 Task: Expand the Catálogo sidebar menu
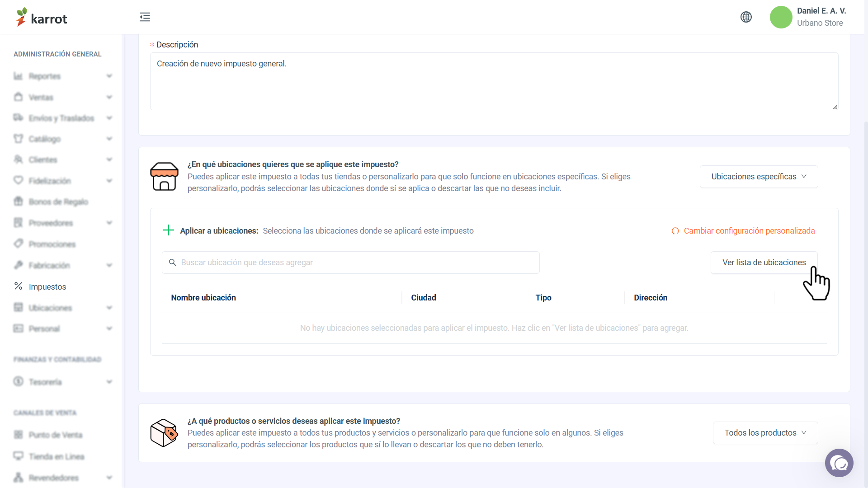point(63,139)
